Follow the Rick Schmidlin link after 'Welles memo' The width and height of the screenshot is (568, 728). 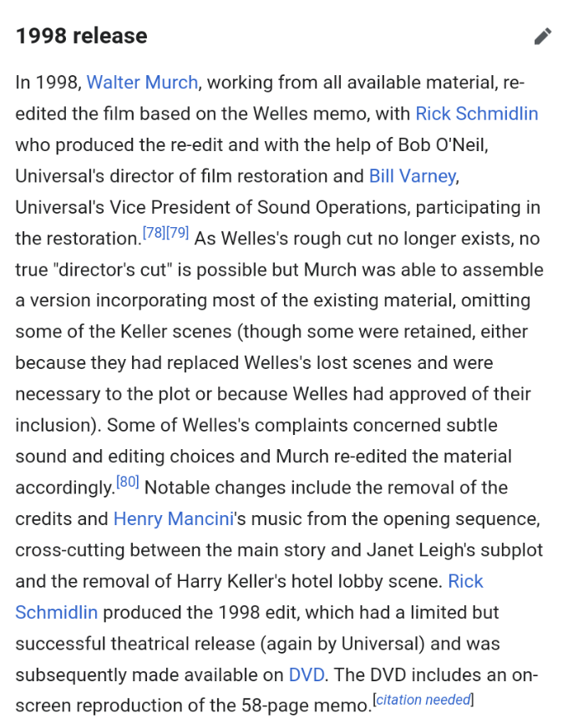(476, 114)
